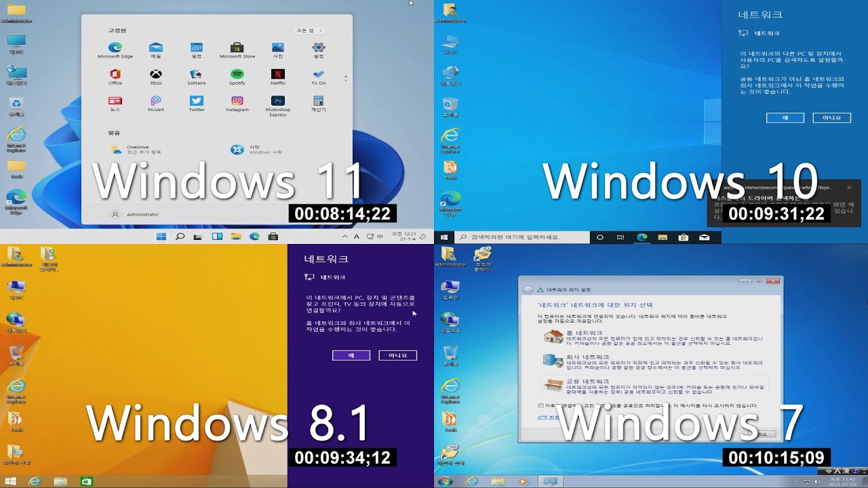The width and height of the screenshot is (868, 488).
Task: Open Internet Explorer on Windows 8.1 taskbar
Action: click(35, 481)
